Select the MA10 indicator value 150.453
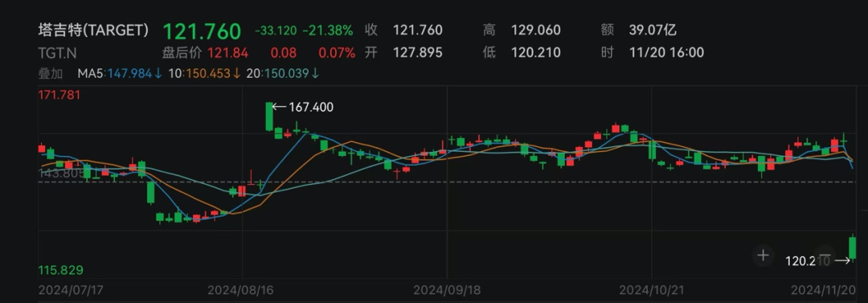The image size is (868, 303). pyautogui.click(x=208, y=73)
